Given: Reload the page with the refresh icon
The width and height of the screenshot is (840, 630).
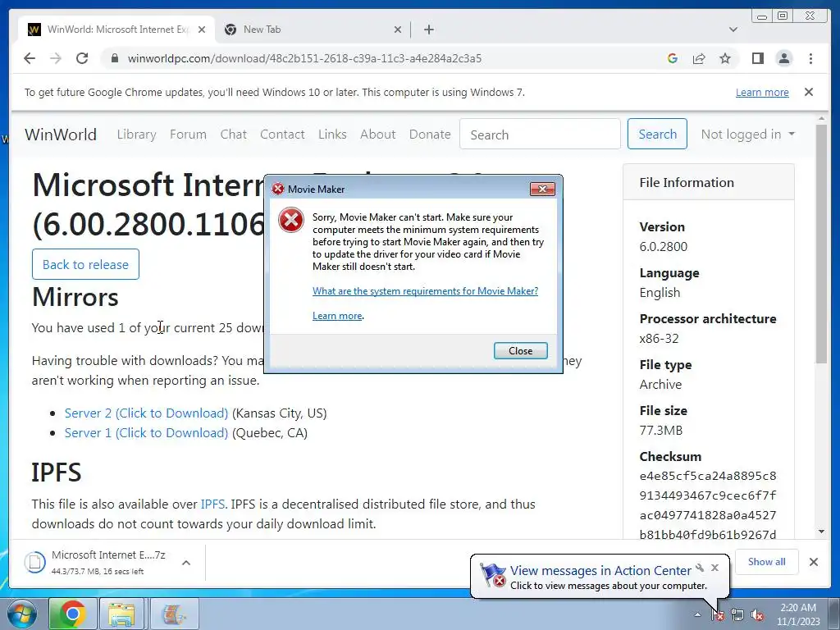Looking at the screenshot, I should click(x=82, y=58).
